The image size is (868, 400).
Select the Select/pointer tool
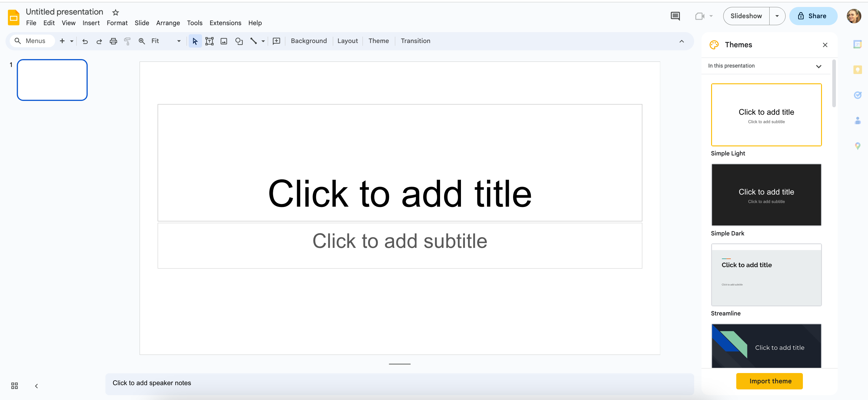pos(195,41)
